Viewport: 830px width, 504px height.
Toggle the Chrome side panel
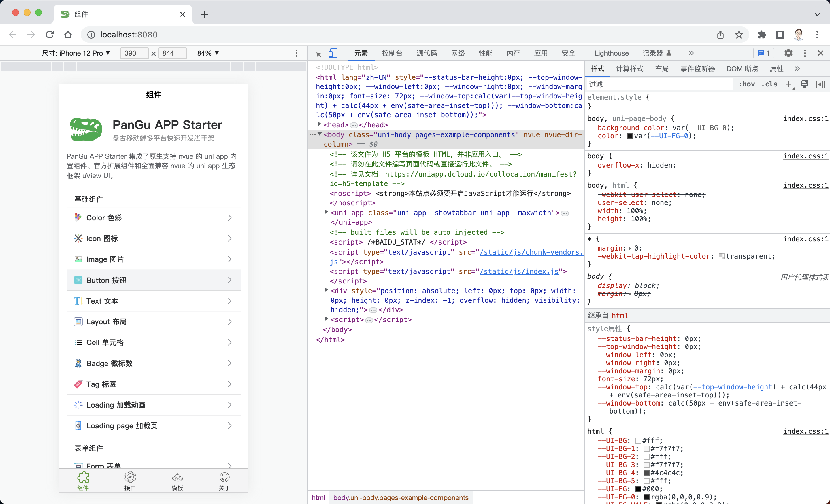pos(780,35)
